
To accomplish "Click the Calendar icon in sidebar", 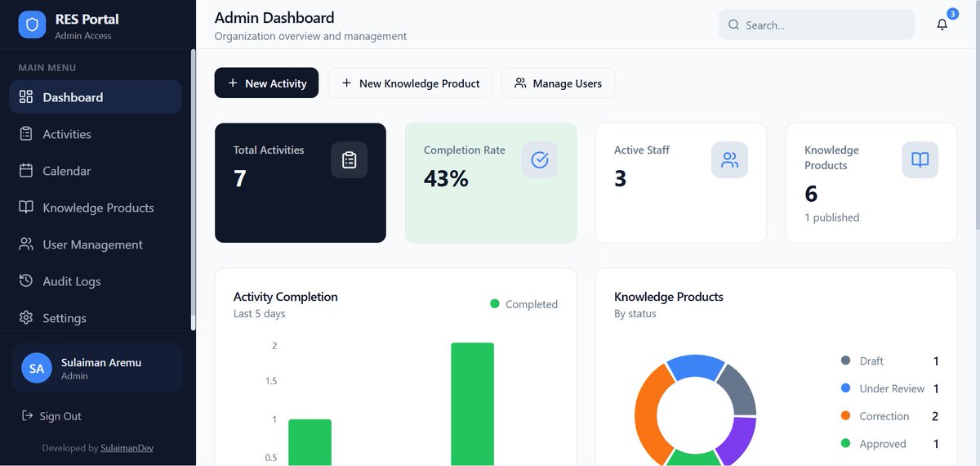I will tap(26, 170).
